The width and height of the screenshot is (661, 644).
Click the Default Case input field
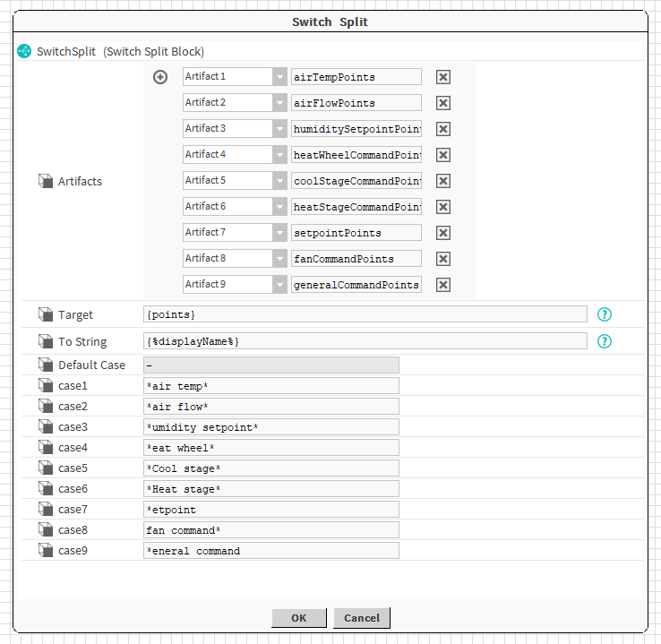click(270, 365)
